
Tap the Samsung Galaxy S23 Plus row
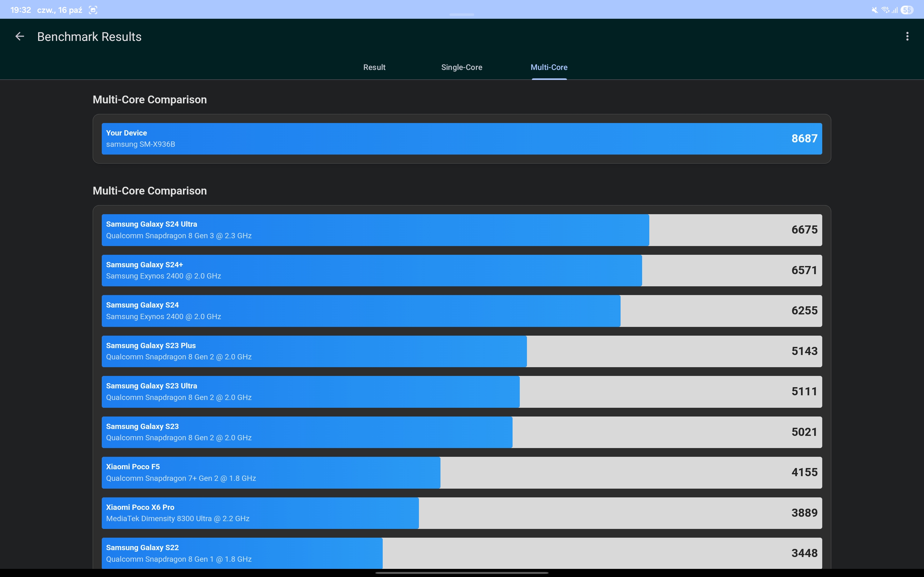click(x=461, y=351)
